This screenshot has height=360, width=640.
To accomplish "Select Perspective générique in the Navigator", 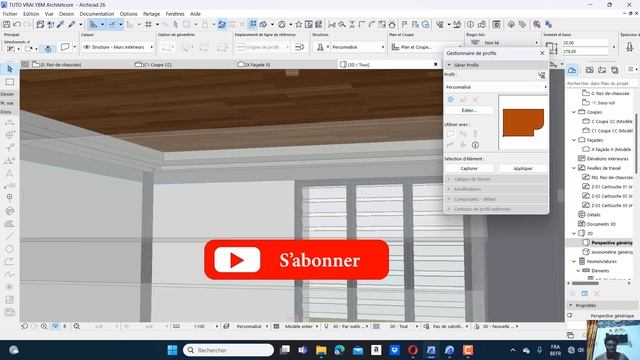I will tap(611, 243).
